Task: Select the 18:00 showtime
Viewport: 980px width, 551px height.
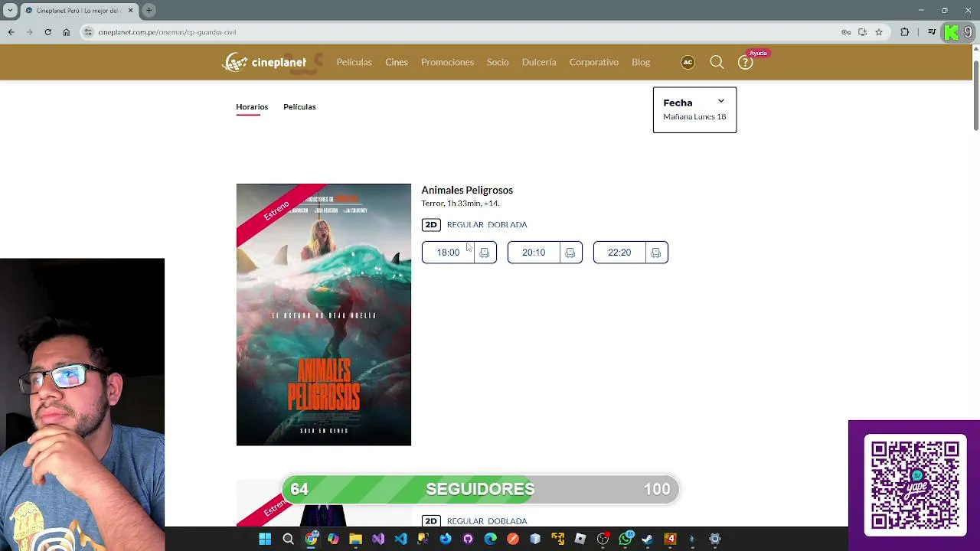Action: (x=448, y=253)
